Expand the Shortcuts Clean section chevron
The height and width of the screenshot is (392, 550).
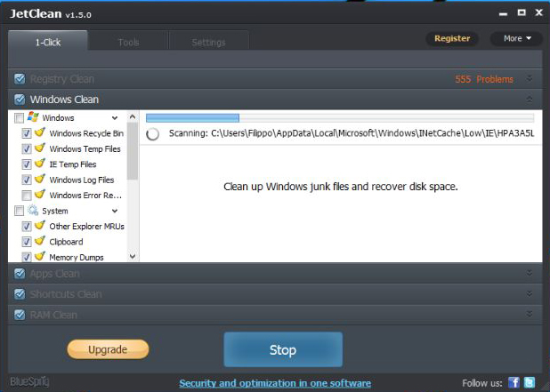tap(530, 293)
